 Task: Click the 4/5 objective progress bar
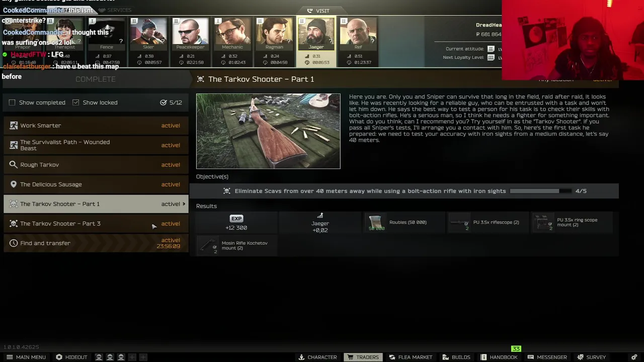[541, 191]
